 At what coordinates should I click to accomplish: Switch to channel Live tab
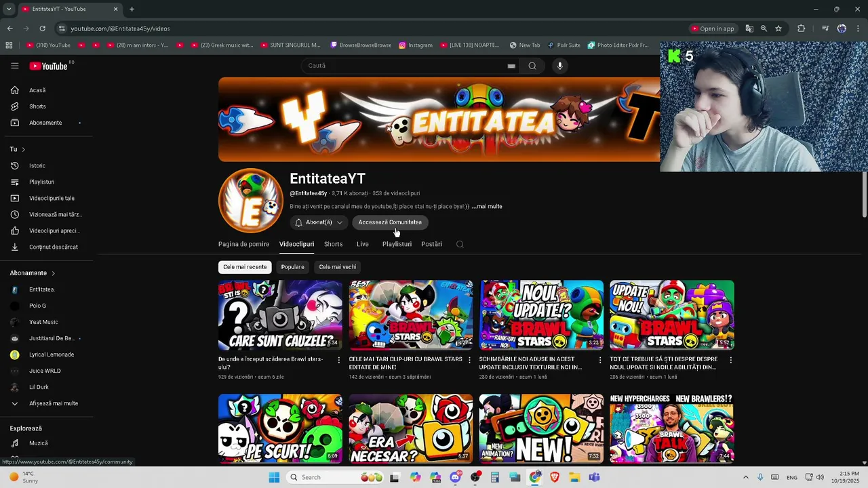[x=363, y=244]
